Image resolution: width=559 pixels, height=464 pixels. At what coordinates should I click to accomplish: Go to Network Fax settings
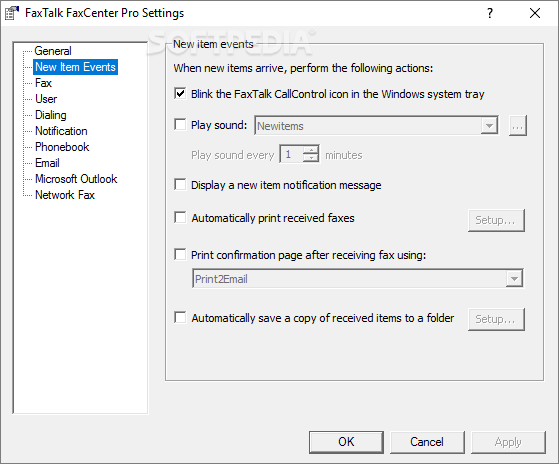pos(65,195)
